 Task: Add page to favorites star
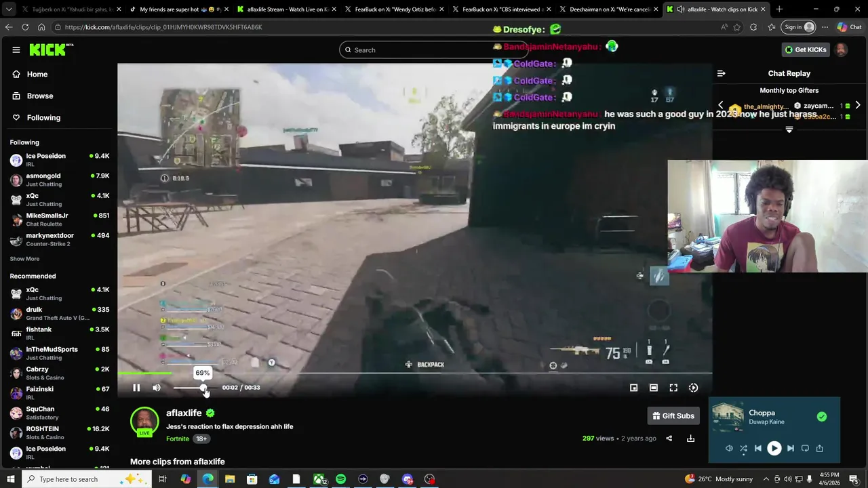coord(737,27)
